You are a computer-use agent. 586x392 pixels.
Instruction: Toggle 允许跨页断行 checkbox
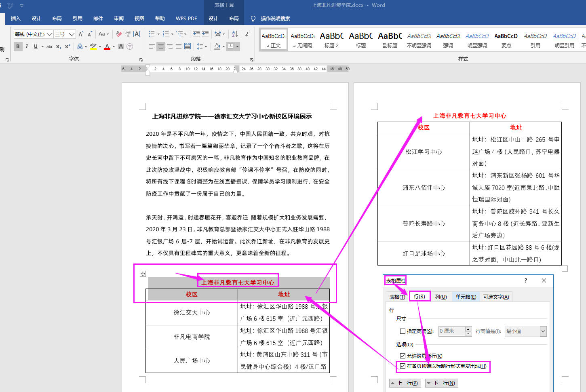403,356
